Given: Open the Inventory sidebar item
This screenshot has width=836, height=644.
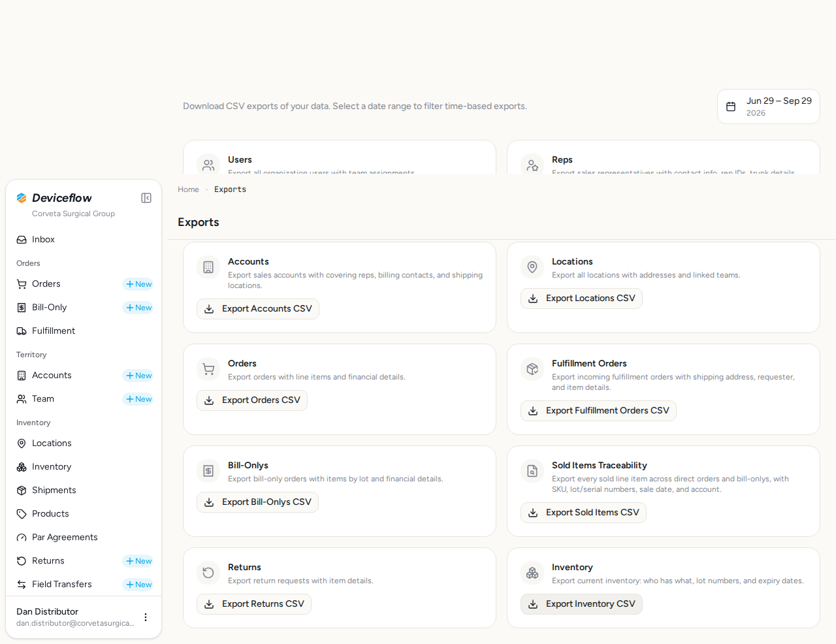Looking at the screenshot, I should [84, 467].
